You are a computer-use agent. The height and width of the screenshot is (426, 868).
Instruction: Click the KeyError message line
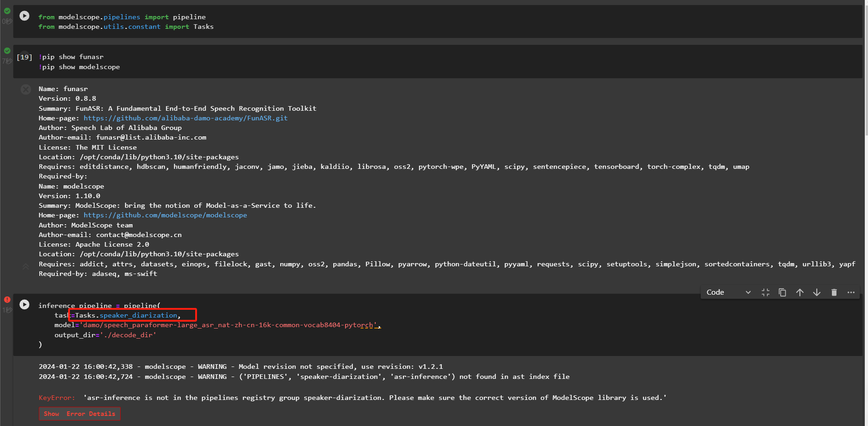click(x=352, y=398)
